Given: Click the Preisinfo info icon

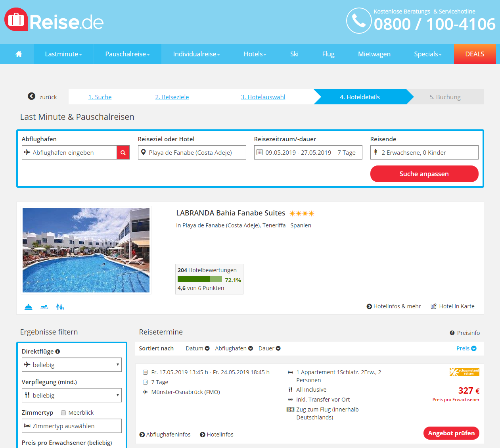Looking at the screenshot, I should (452, 333).
